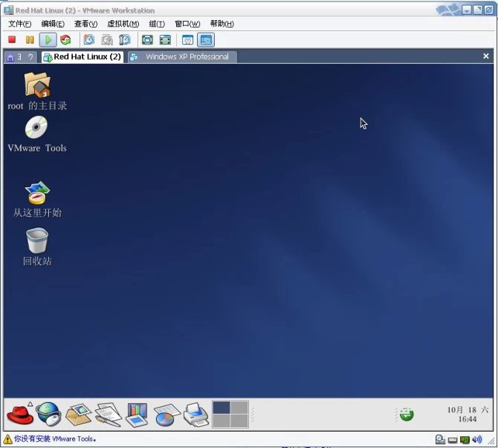Click the Reset virtual machine icon
The image size is (498, 448).
[x=65, y=39]
